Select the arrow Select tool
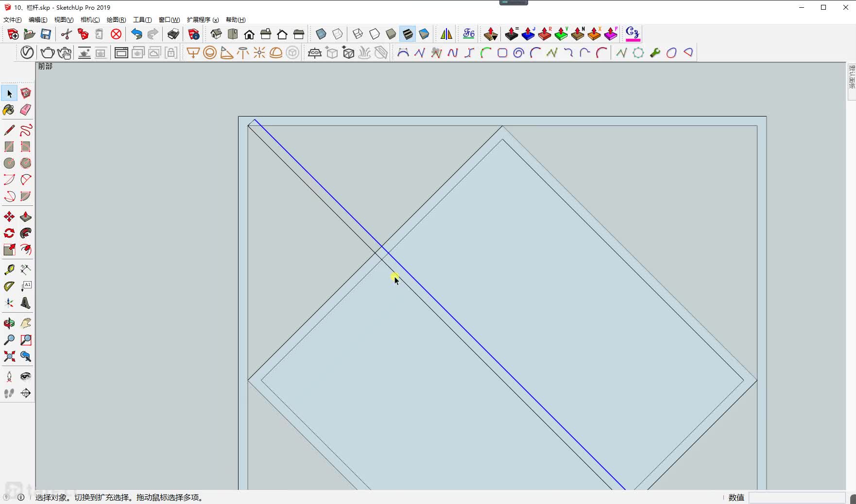The width and height of the screenshot is (856, 504). point(9,93)
